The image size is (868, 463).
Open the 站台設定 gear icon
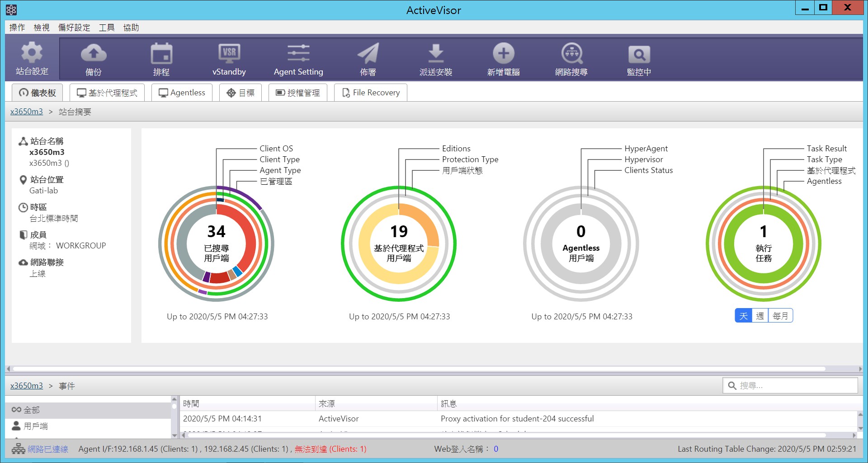(32, 53)
